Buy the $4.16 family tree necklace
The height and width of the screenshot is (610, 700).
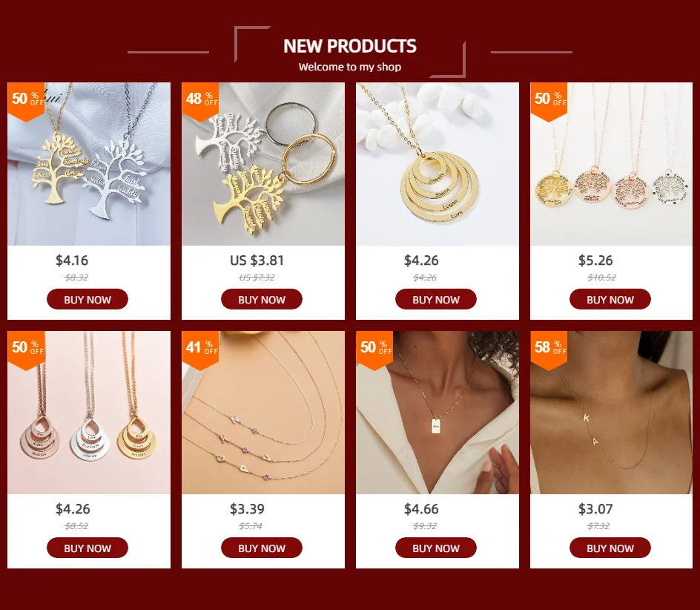click(87, 299)
